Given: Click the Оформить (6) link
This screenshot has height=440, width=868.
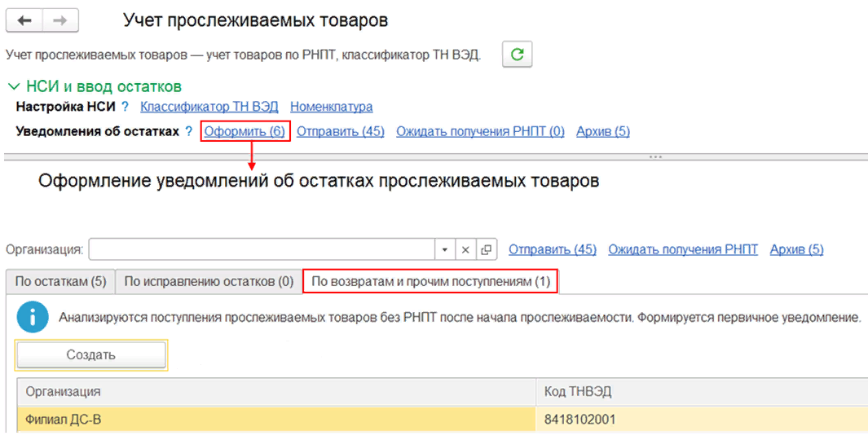Looking at the screenshot, I should [x=245, y=131].
